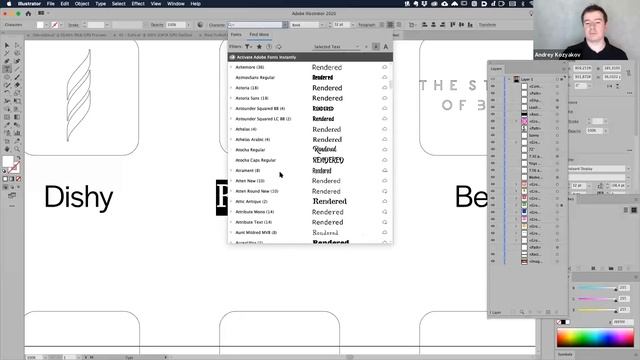Image resolution: width=640 pixels, height=360 pixels.
Task: Activate Astoria font via cloud icon
Action: coord(384,87)
